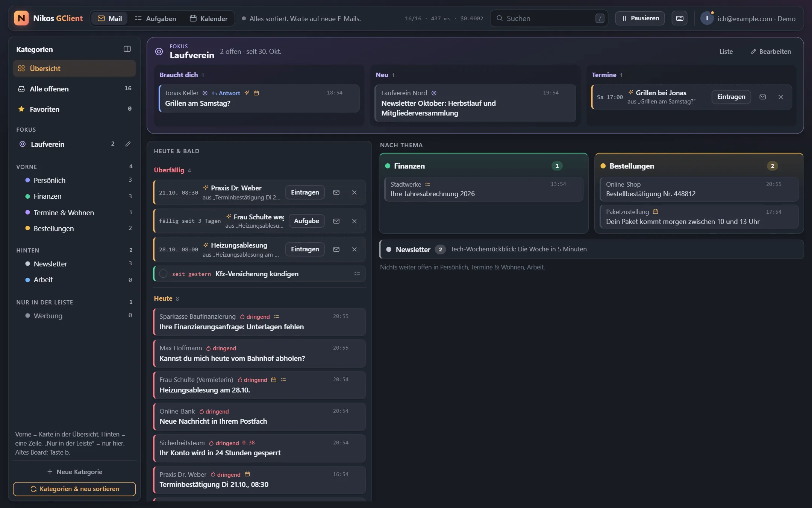Screen dimensions: 812x508
Task: Switch focus view to Liste
Action: pyautogui.click(x=726, y=52)
